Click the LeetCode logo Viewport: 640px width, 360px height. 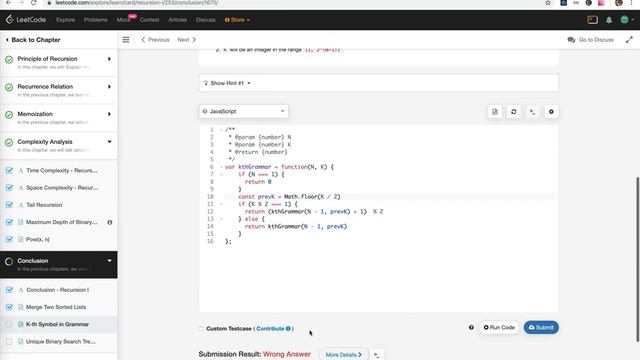pyautogui.click(x=26, y=20)
